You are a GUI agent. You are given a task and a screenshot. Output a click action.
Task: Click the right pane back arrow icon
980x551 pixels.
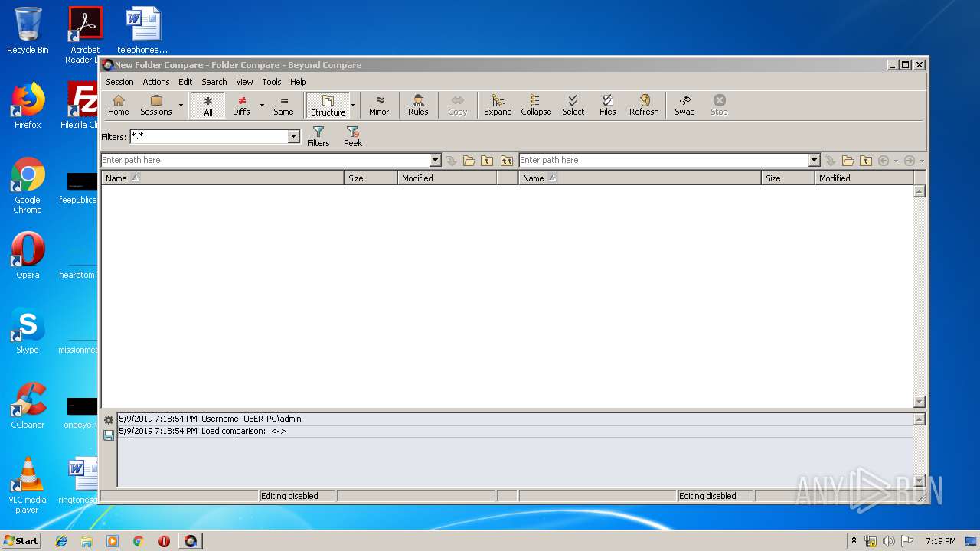coord(884,161)
